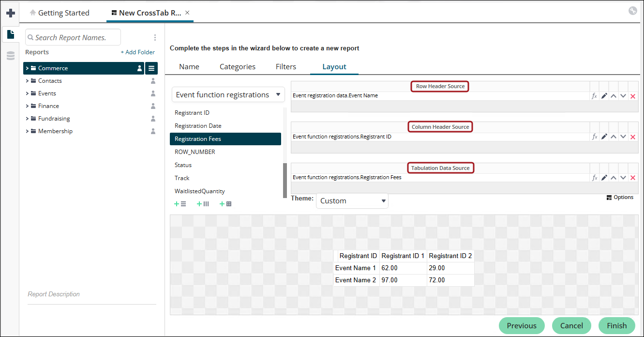This screenshot has width=644, height=337.
Task: Select the WaitlistedQuantity field
Action: pos(225,191)
